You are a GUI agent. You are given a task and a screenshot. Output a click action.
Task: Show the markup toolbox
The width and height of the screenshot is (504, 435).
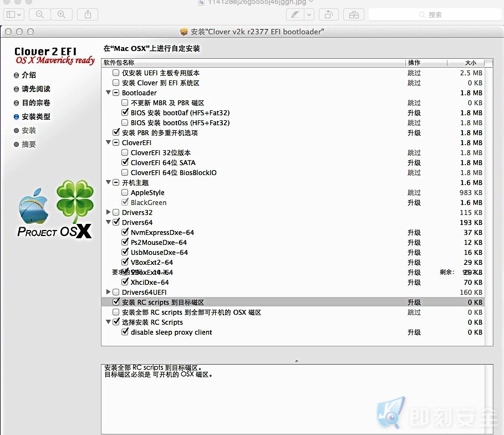point(354,14)
